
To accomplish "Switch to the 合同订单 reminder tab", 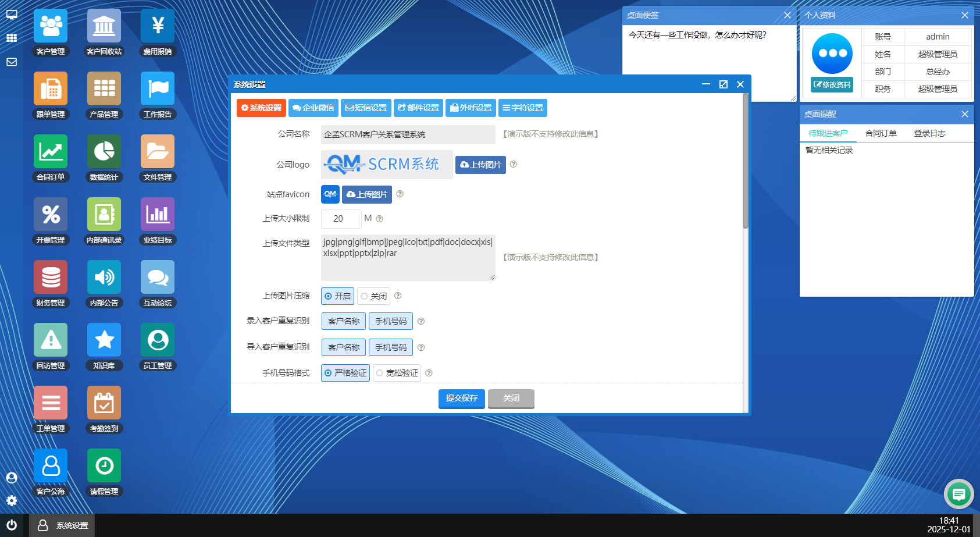I will (881, 133).
